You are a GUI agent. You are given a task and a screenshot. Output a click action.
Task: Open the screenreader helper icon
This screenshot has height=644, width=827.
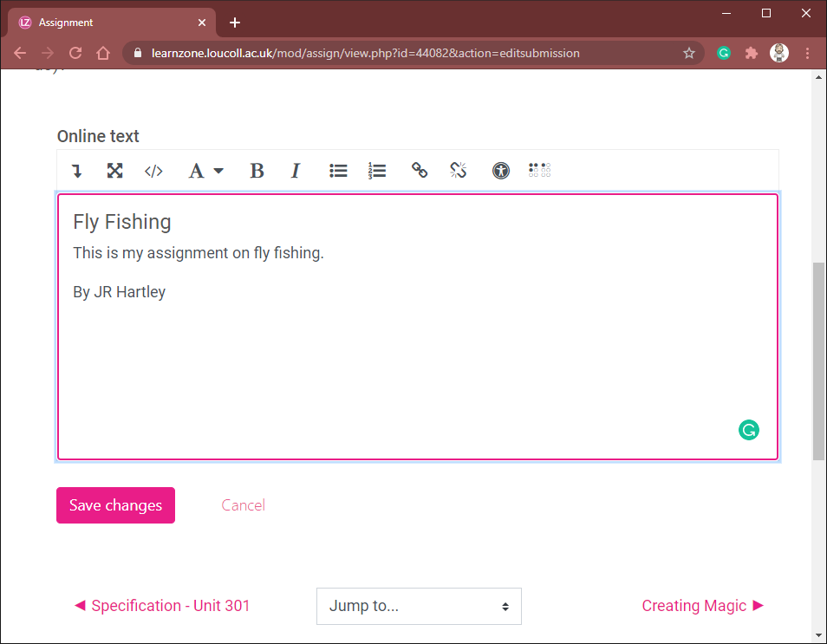[539, 170]
